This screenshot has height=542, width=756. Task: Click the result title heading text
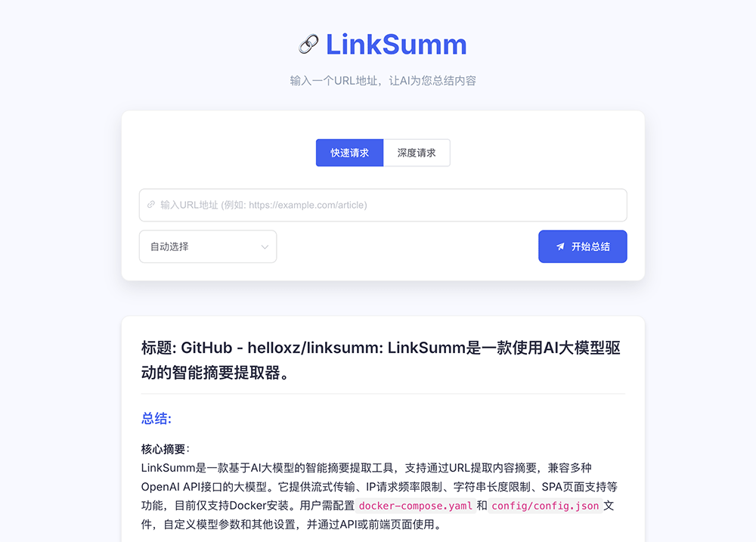tap(381, 360)
